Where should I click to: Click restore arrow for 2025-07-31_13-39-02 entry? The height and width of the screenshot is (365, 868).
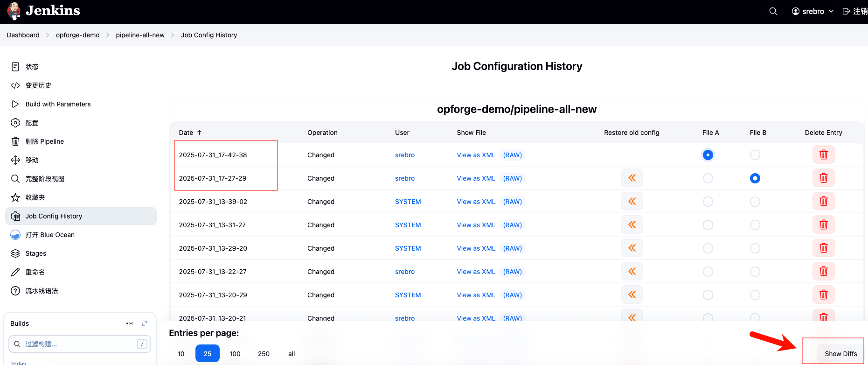[x=632, y=202]
